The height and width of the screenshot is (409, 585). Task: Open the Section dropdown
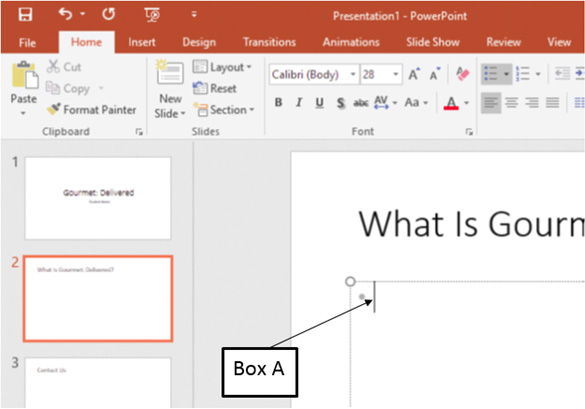point(224,110)
